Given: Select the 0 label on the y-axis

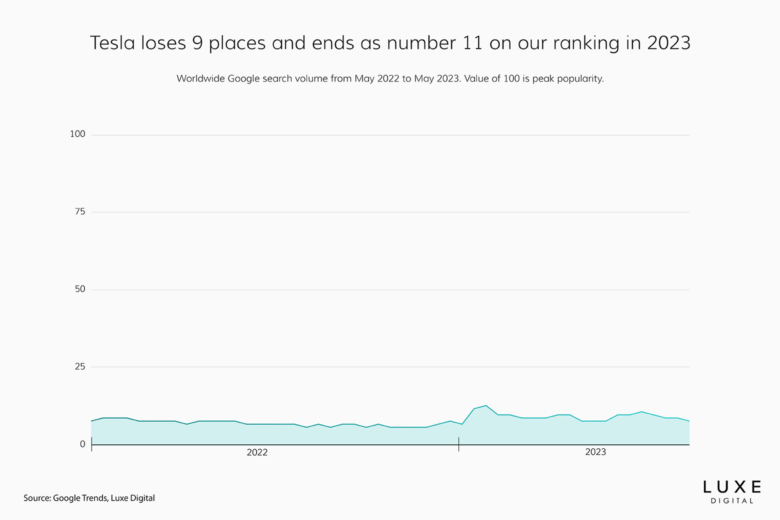Looking at the screenshot, I should click(x=83, y=444).
